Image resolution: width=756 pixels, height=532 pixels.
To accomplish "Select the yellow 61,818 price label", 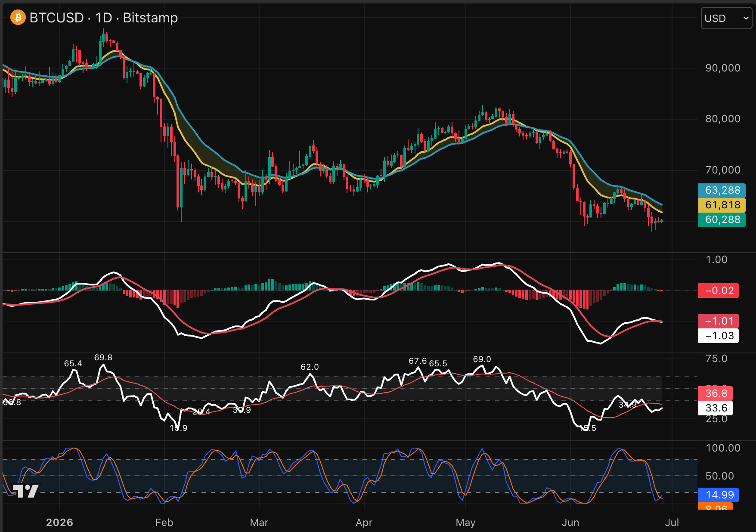I will (x=722, y=205).
